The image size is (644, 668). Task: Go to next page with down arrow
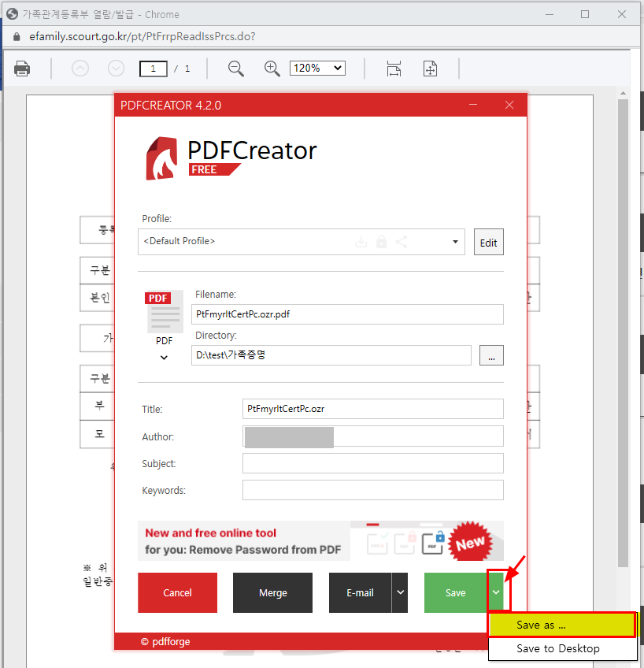coord(116,69)
